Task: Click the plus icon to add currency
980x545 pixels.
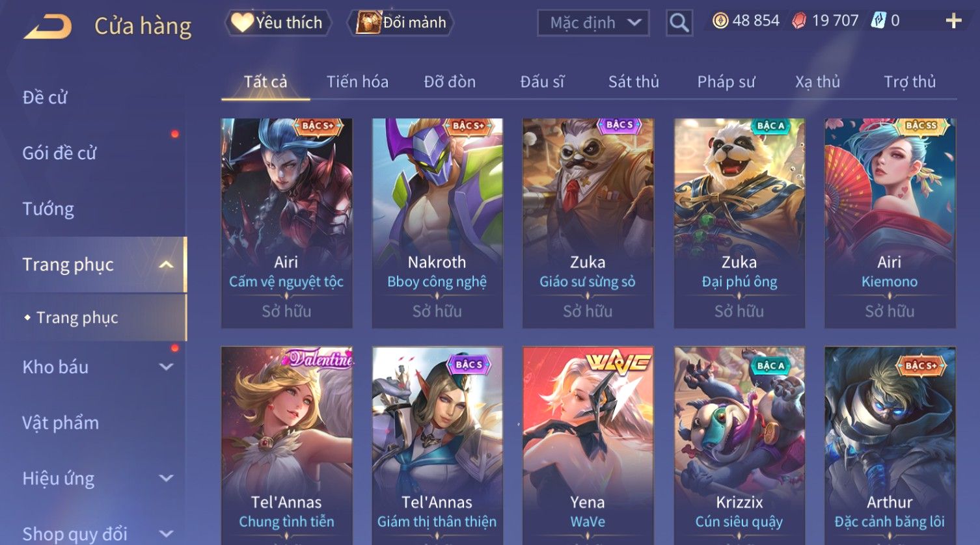Action: (953, 21)
